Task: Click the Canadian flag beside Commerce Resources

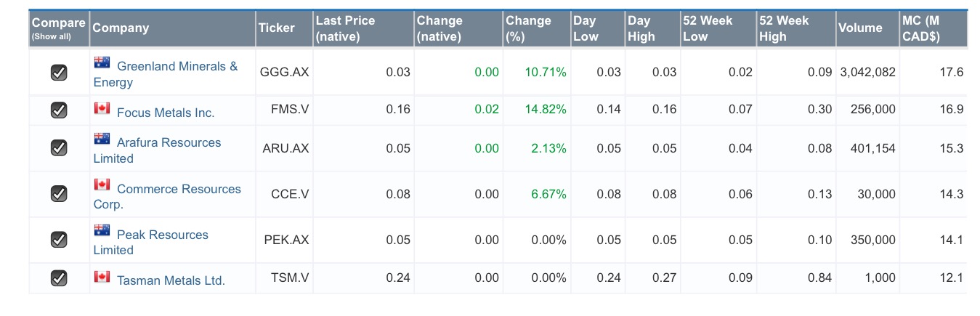Action: pos(102,185)
